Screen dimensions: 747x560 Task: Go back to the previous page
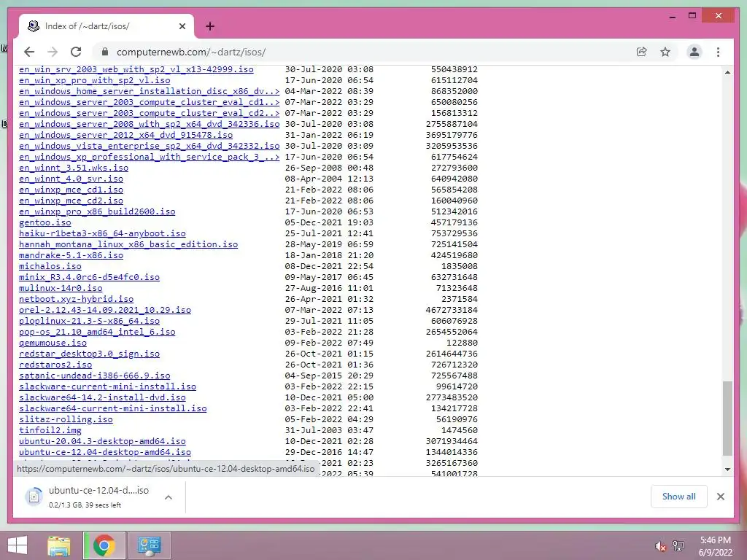29,52
